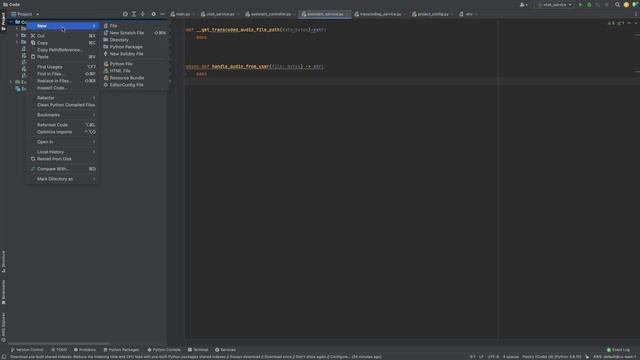Open the Project view selector dropdown

click(x=25, y=14)
